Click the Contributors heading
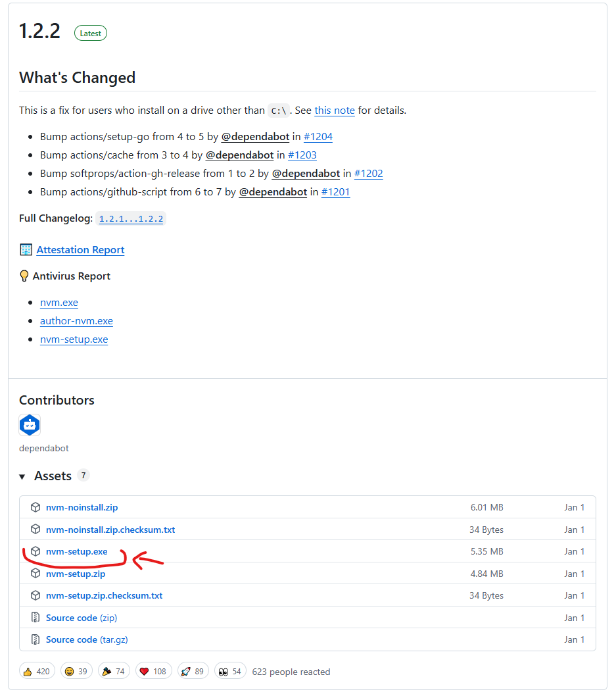This screenshot has width=616, height=696. 57,401
